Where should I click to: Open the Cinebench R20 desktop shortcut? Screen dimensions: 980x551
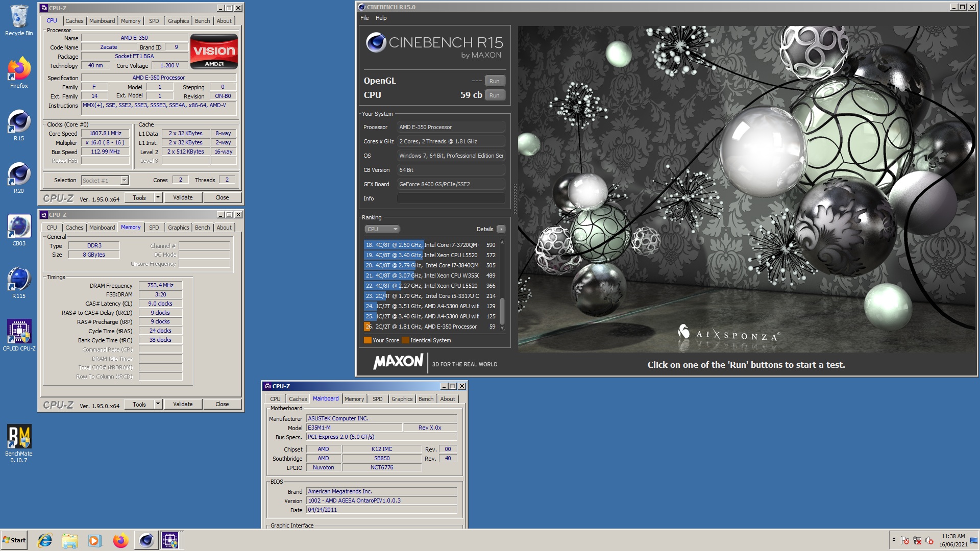pos(19,178)
